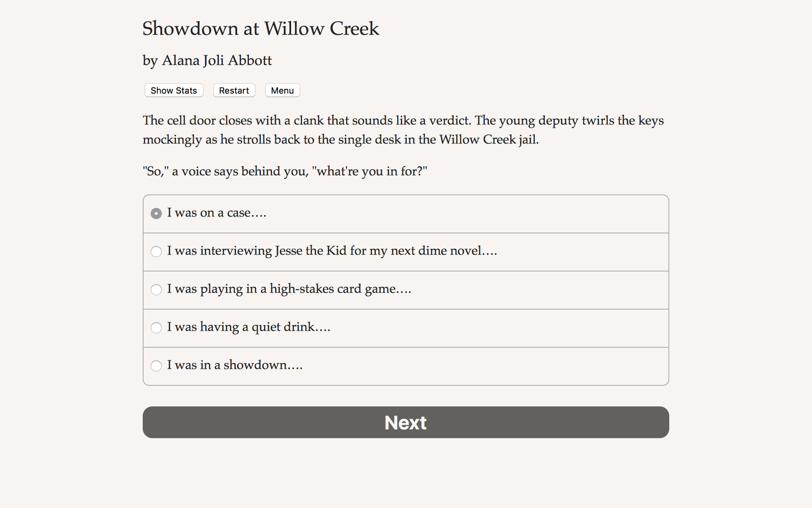
Task: Open the Show Stats screen
Action: click(x=173, y=90)
